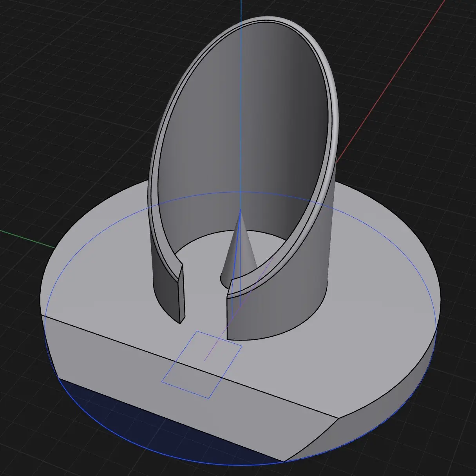Select the blue rectangle sketch on the base
The height and width of the screenshot is (476, 476).
(202, 364)
